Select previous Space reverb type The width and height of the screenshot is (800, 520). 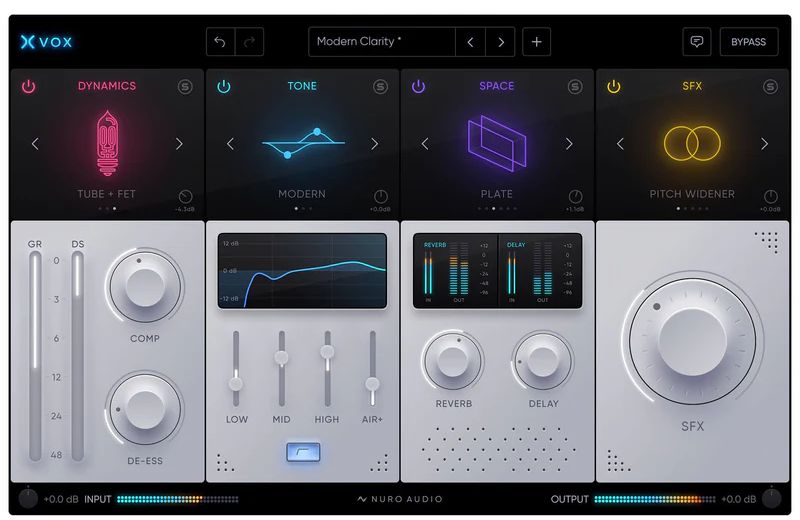click(x=425, y=144)
